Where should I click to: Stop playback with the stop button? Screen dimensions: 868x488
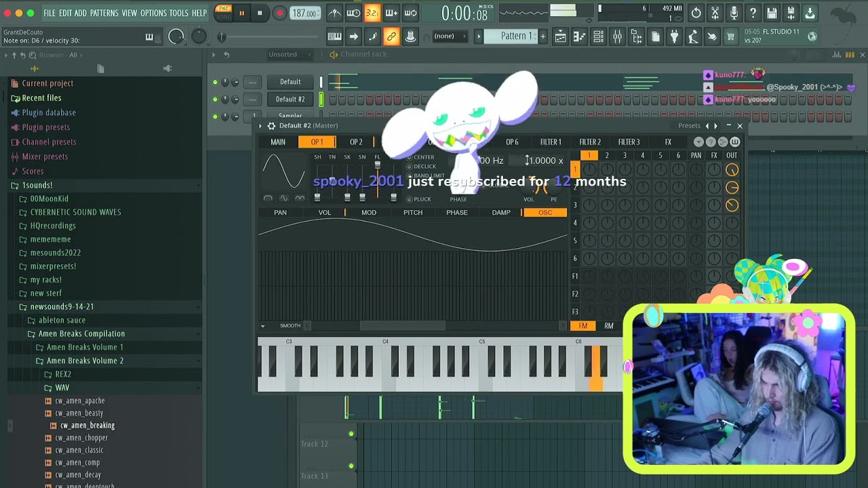click(260, 13)
